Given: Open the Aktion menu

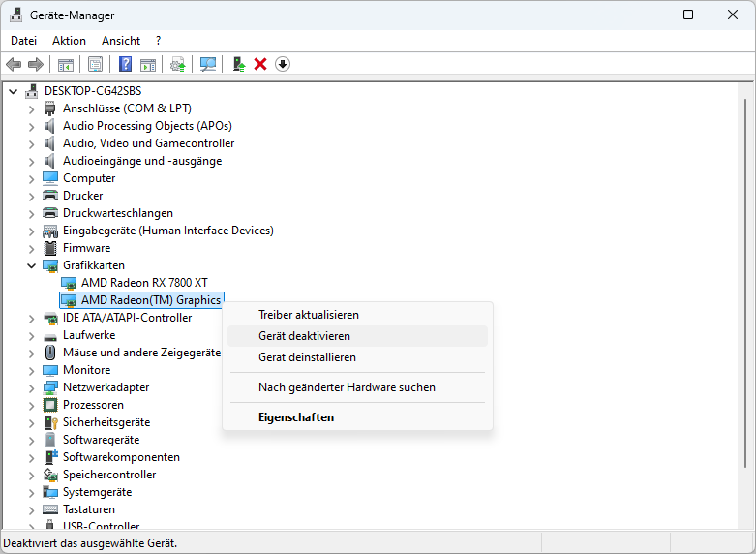Looking at the screenshot, I should pos(69,41).
